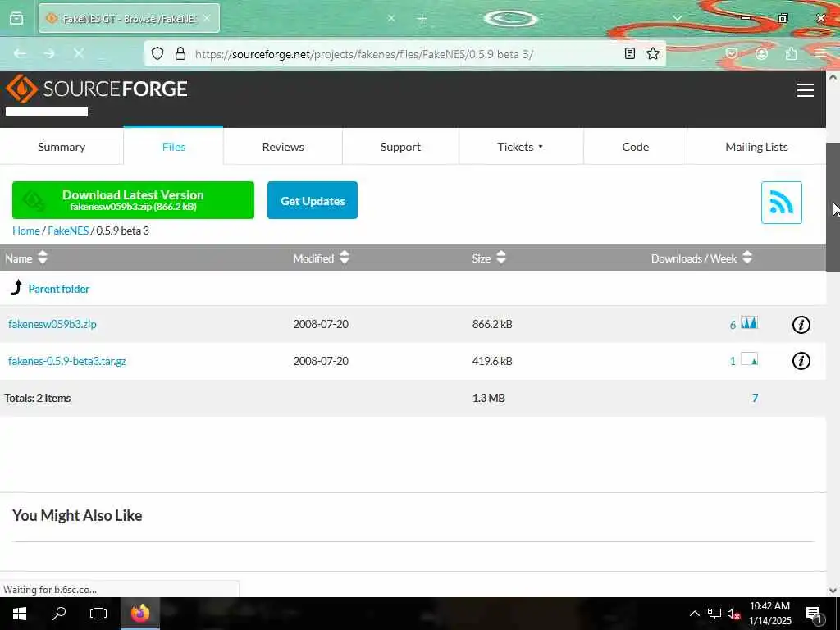840x630 pixels.
Task: Expand the Tickets dropdown tab
Action: [x=520, y=147]
